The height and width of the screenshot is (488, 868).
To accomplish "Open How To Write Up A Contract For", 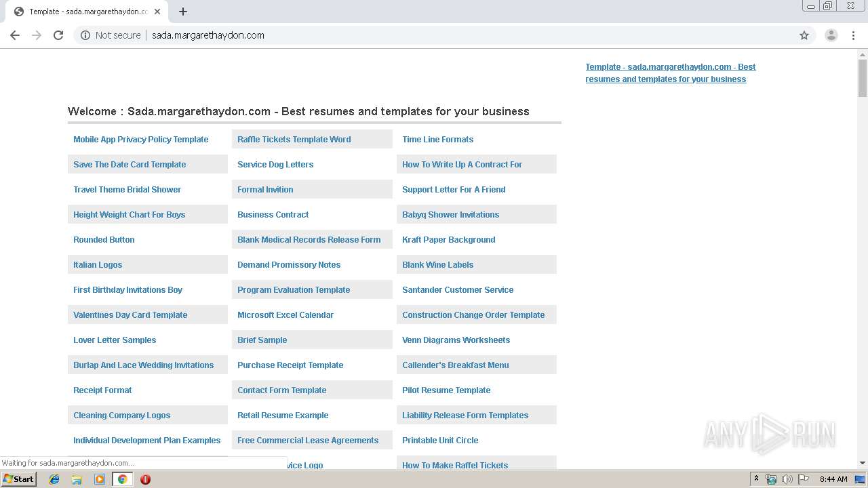I will [x=462, y=164].
